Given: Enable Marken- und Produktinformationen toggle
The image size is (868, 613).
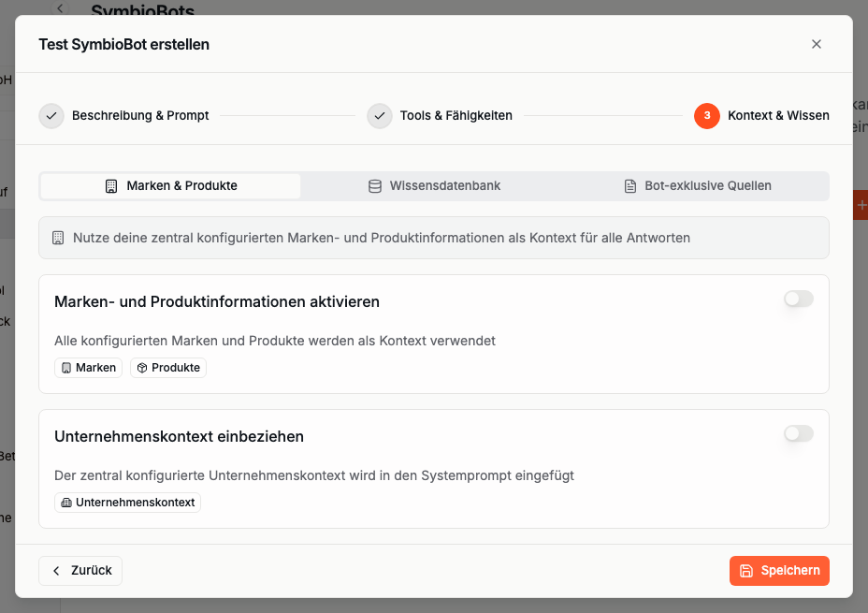Looking at the screenshot, I should coord(799,299).
